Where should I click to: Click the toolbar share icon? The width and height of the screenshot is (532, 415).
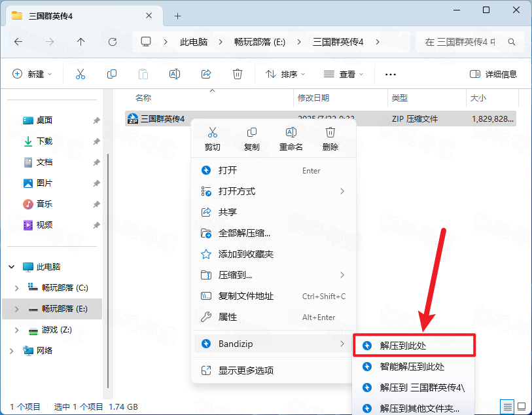coord(206,74)
